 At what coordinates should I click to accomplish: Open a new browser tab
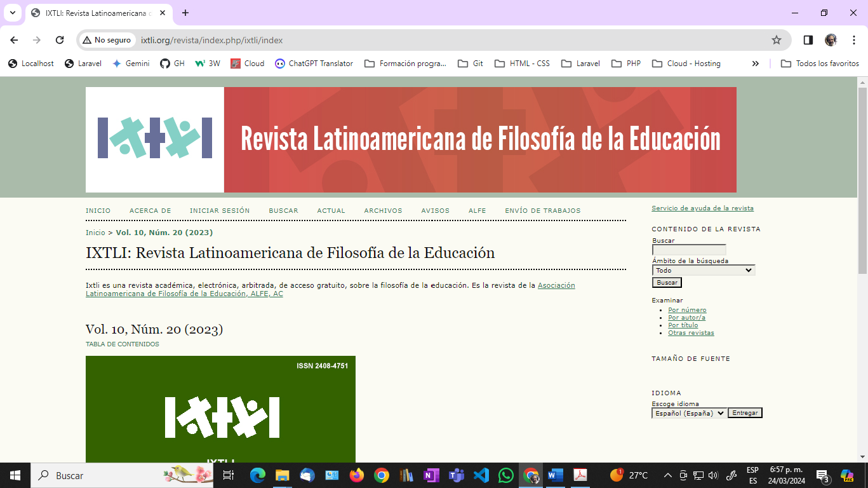click(x=185, y=13)
